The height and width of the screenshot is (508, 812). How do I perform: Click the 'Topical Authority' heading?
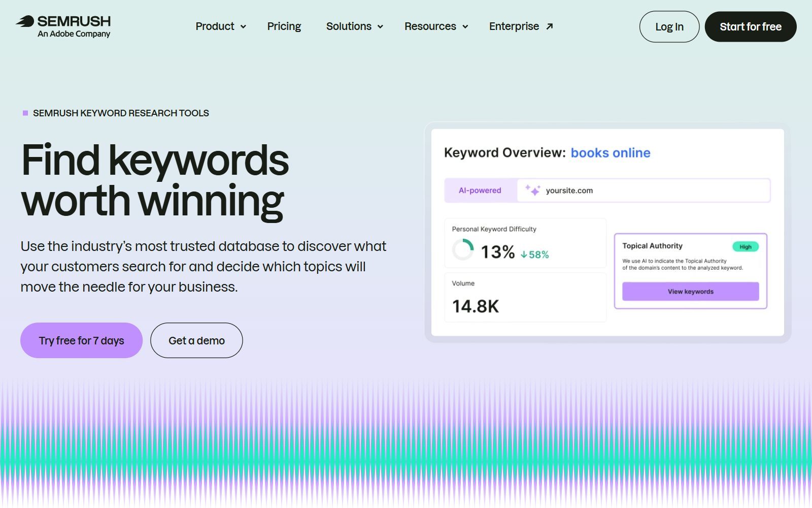tap(653, 246)
